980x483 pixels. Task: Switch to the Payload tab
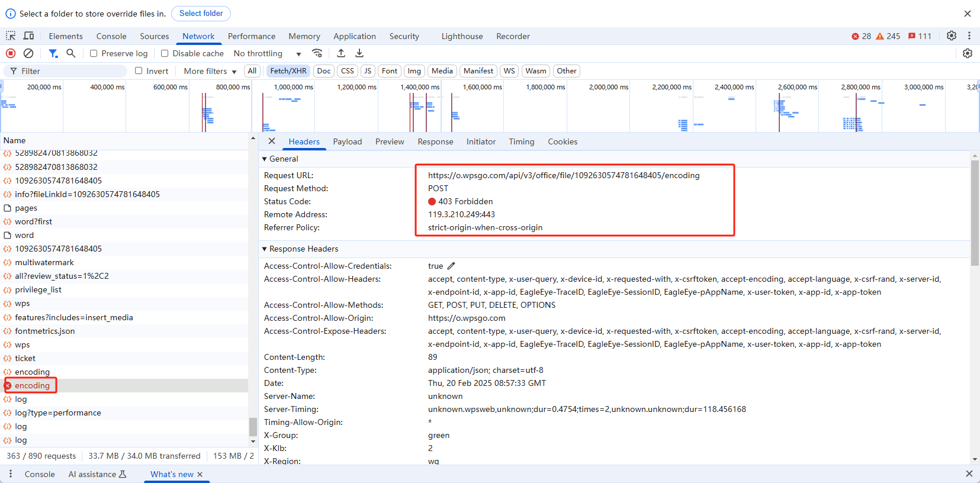pyautogui.click(x=348, y=141)
